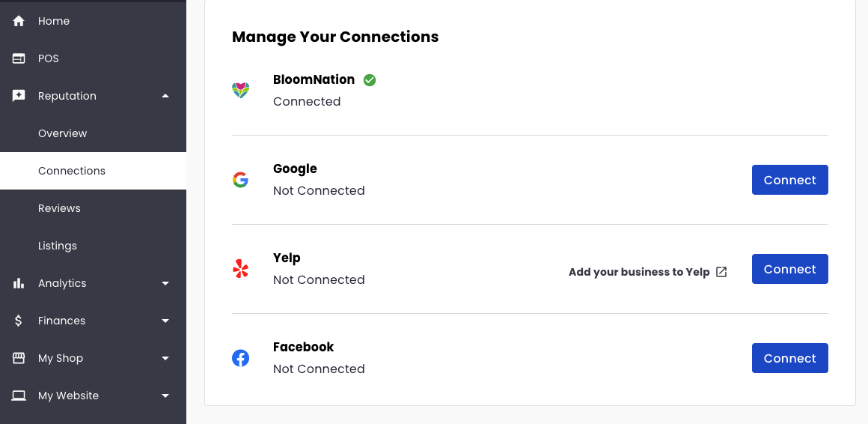Click the POS register icon
This screenshot has width=868, height=424.
click(x=18, y=58)
